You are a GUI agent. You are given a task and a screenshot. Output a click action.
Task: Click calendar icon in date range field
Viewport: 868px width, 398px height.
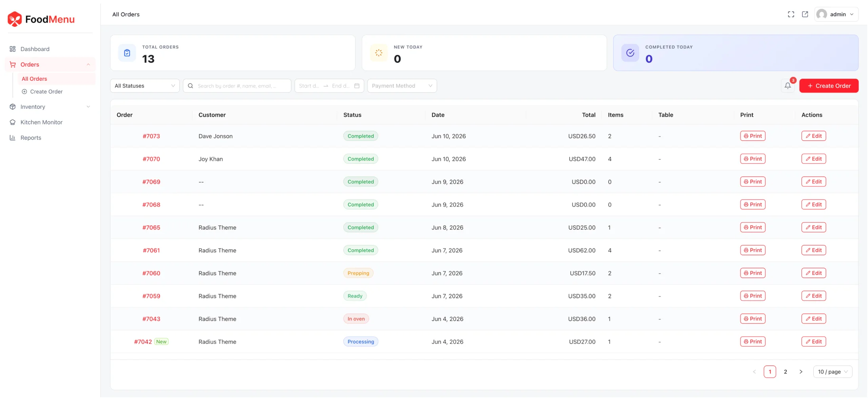point(357,86)
